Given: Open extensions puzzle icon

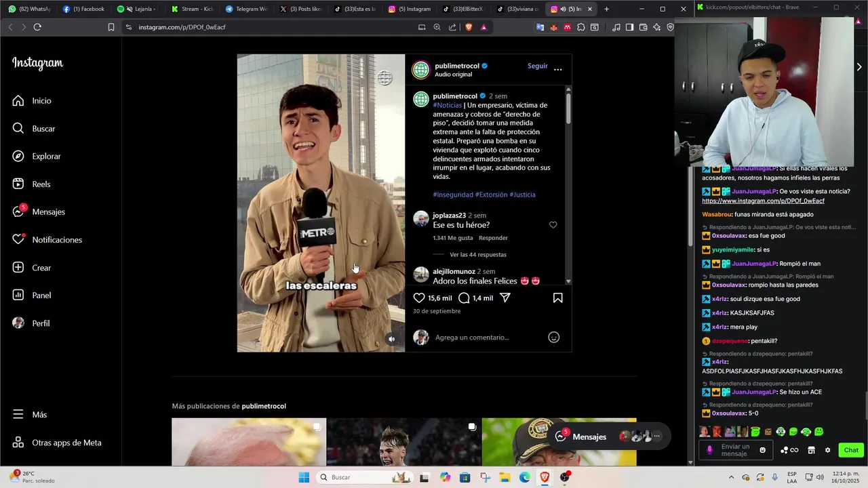Looking at the screenshot, I should [x=581, y=27].
